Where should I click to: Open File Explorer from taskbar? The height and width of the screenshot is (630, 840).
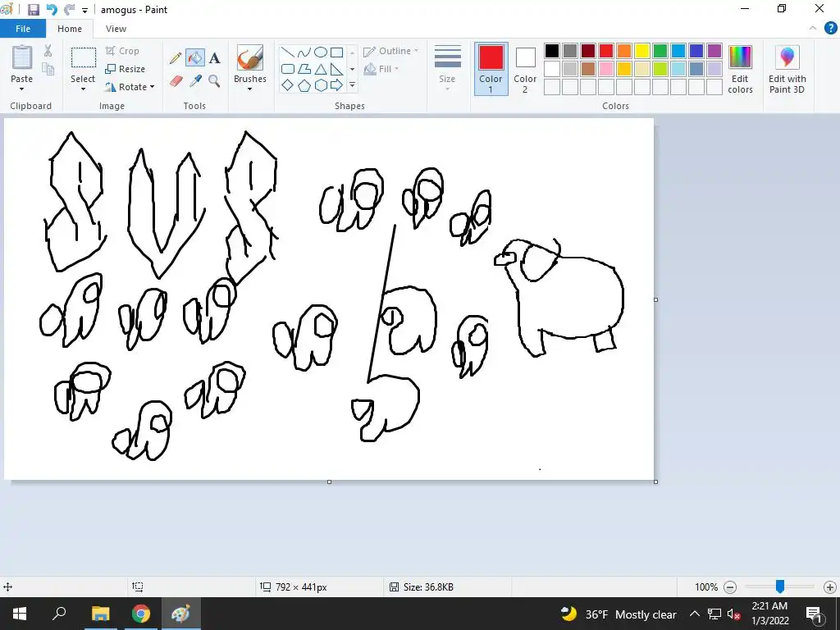tap(100, 614)
